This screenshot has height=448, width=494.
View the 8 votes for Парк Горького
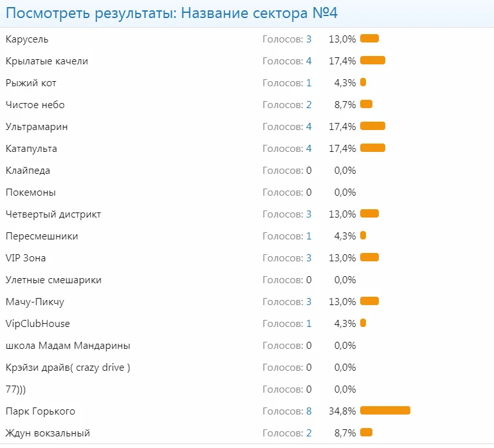[309, 411]
